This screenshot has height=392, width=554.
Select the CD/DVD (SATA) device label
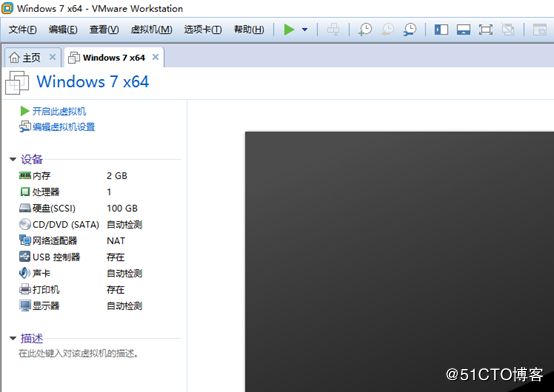66,224
